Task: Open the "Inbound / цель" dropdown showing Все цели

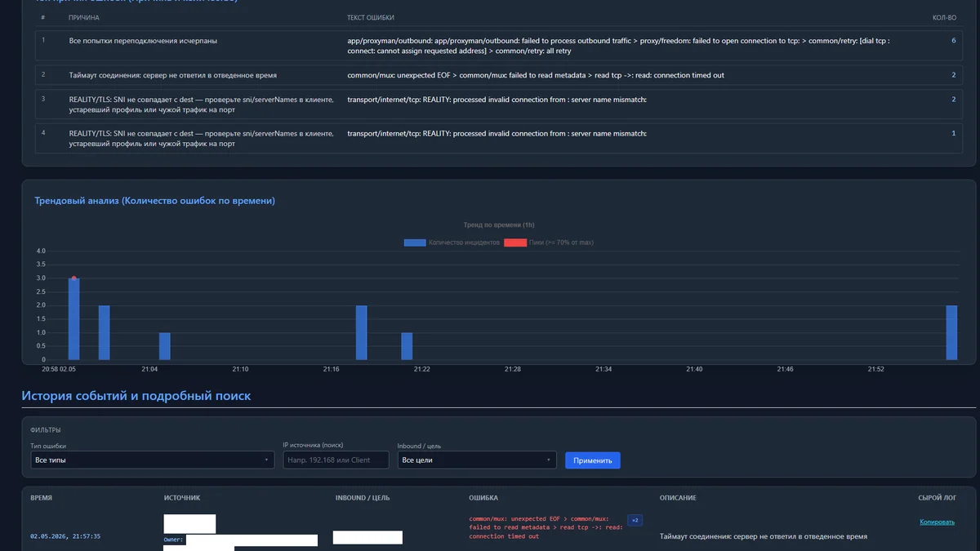Action: pos(477,460)
